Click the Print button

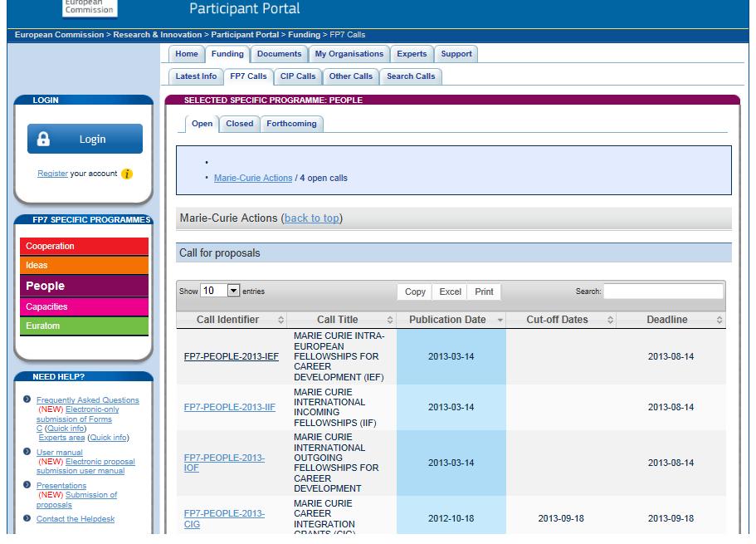484,292
